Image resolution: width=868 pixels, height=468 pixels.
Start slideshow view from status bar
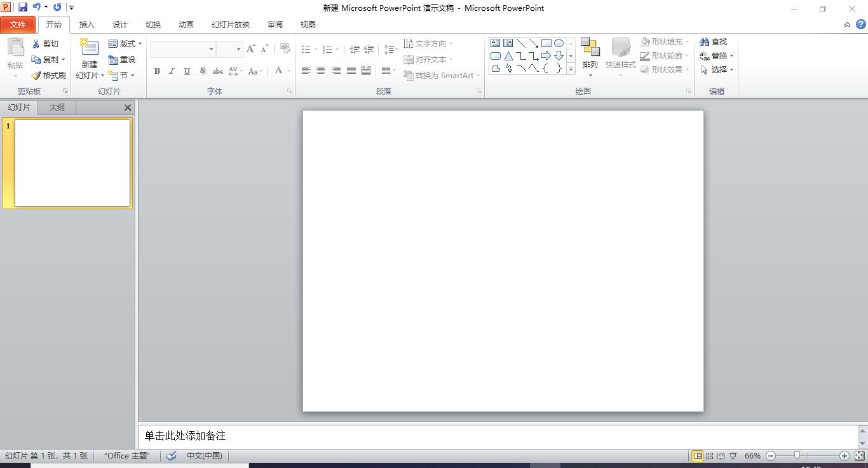[x=733, y=456]
